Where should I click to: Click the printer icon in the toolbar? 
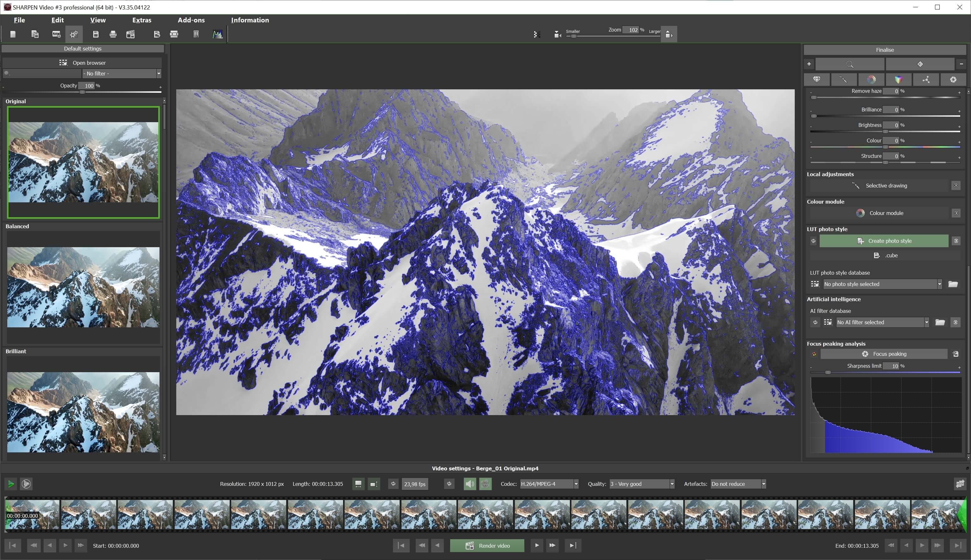pos(113,35)
